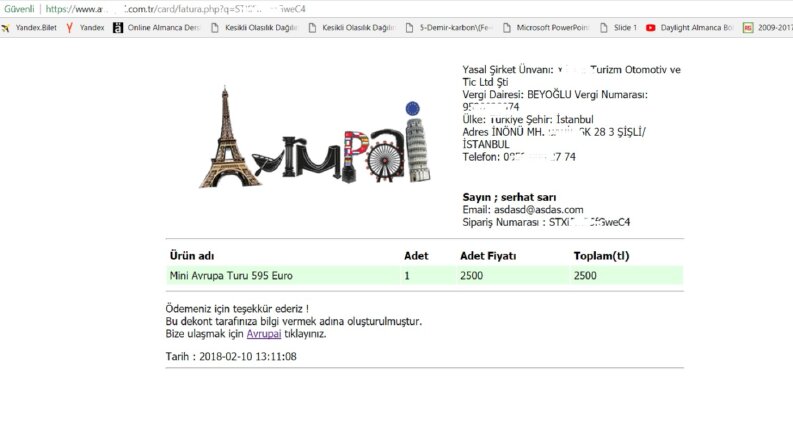Click the Avrupai logo image

point(315,137)
